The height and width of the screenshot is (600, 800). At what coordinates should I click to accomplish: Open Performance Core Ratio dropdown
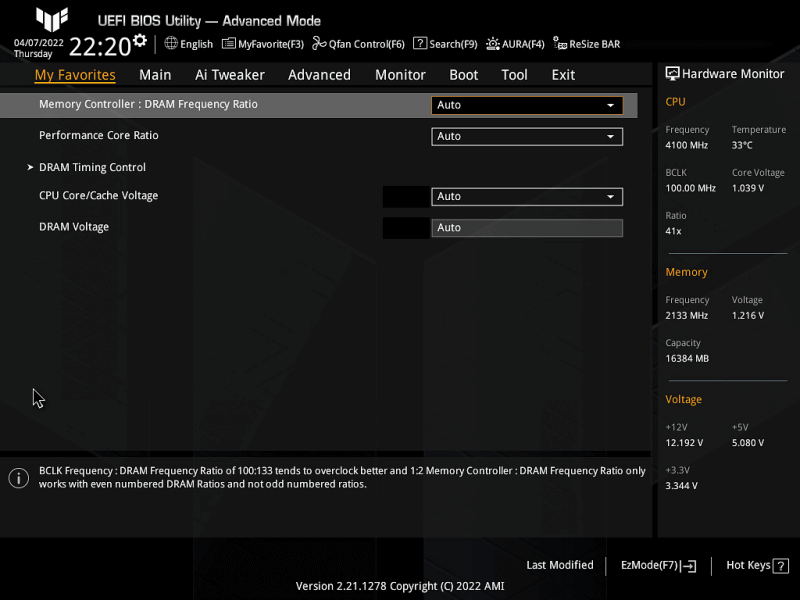pos(527,136)
